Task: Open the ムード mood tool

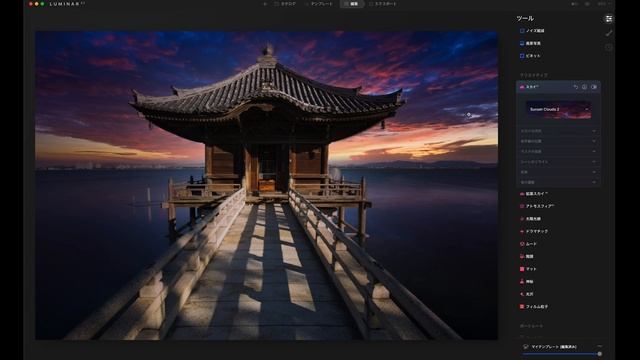Action: pos(528,244)
